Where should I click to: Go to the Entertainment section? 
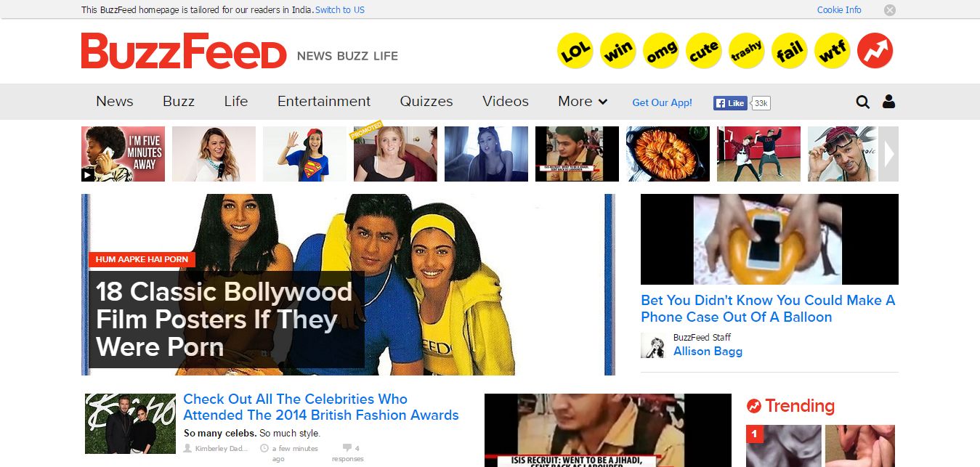tap(324, 102)
